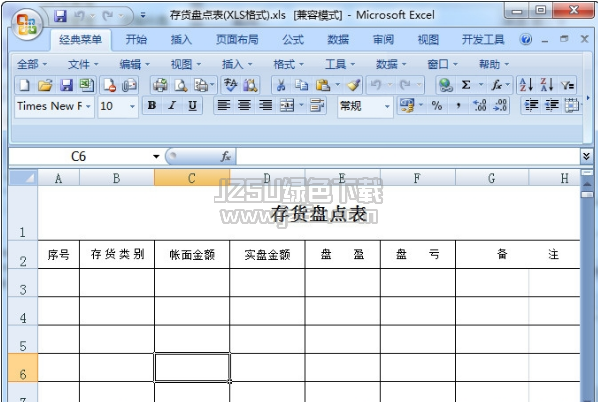Toggle Underline formatting

click(193, 106)
